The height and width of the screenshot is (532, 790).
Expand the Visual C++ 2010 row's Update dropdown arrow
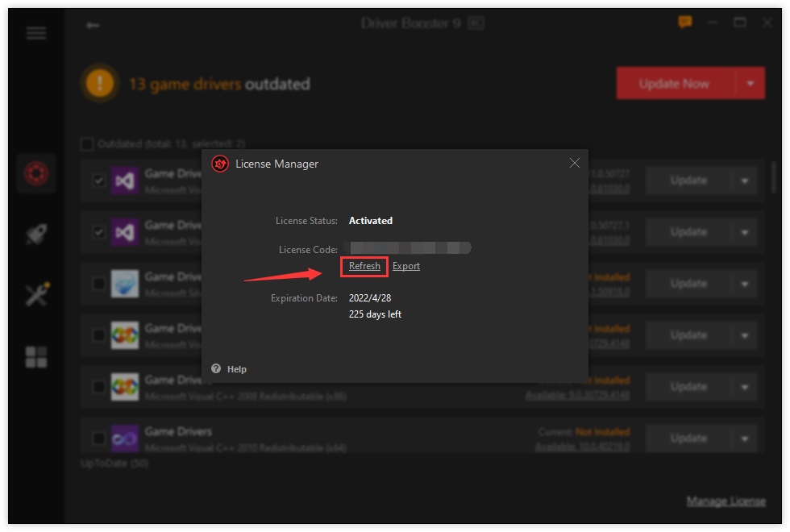[744, 438]
